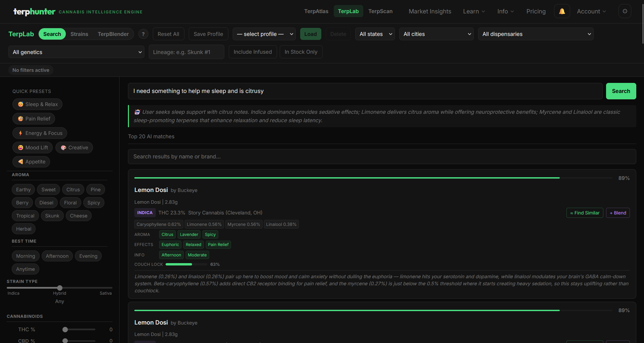
Task: Open notifications via the bell icon
Action: tap(561, 11)
